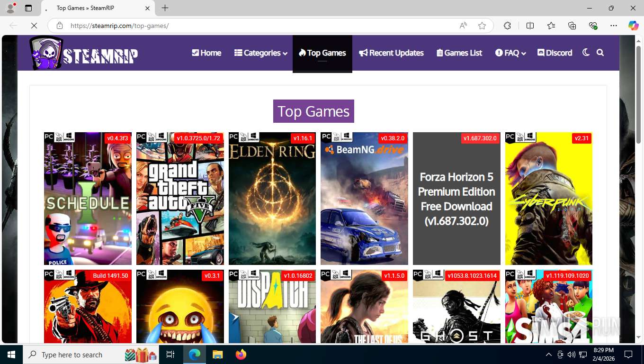644x364 pixels.
Task: Open the Extensions puzzle icon
Action: point(507,26)
